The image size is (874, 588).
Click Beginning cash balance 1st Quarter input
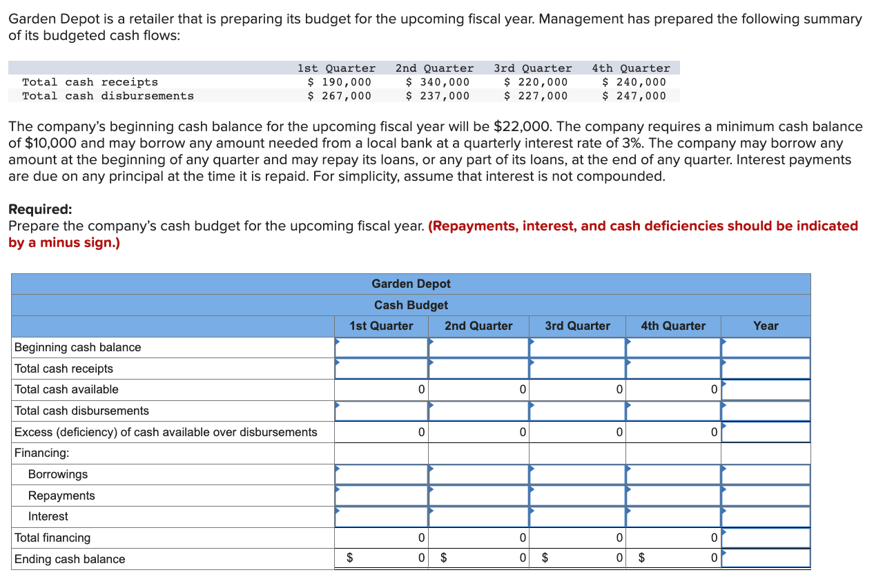coord(381,347)
